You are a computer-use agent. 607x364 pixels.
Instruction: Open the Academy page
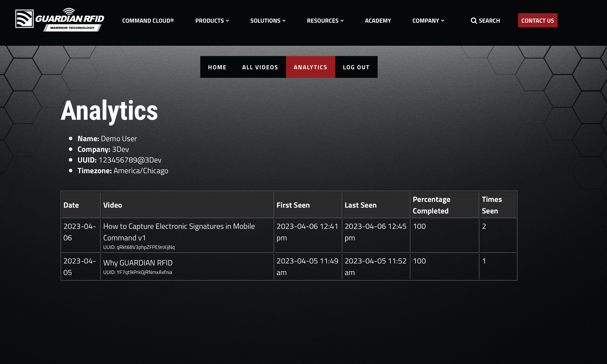378,20
